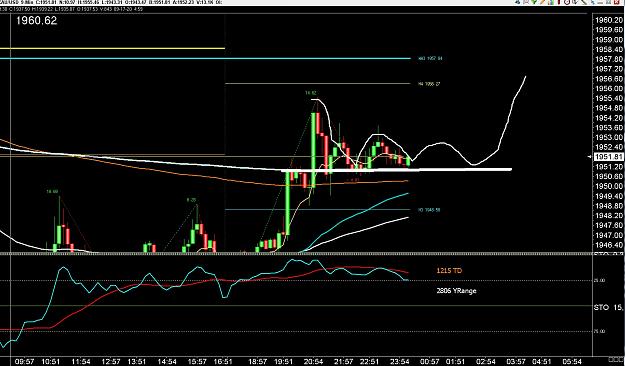Click the 23:54 time axis label
The image size is (625, 366).
(x=399, y=361)
